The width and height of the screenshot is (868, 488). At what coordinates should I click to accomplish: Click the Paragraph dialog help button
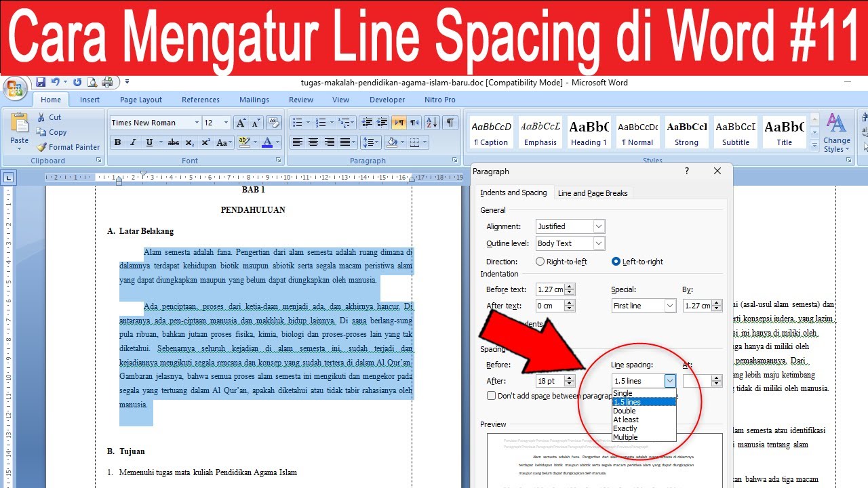686,171
